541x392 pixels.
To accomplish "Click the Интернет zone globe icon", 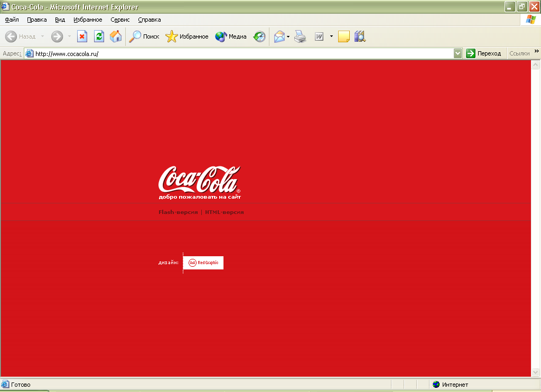I will (x=436, y=385).
